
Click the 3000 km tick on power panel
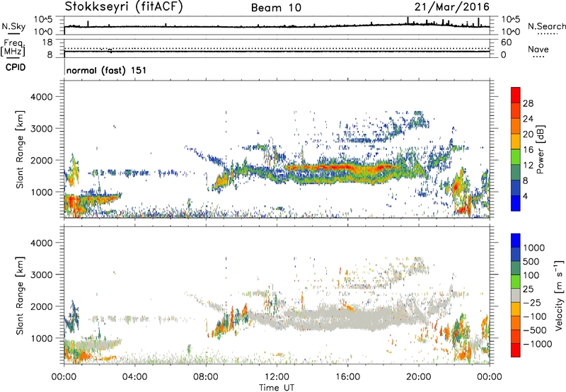point(42,129)
